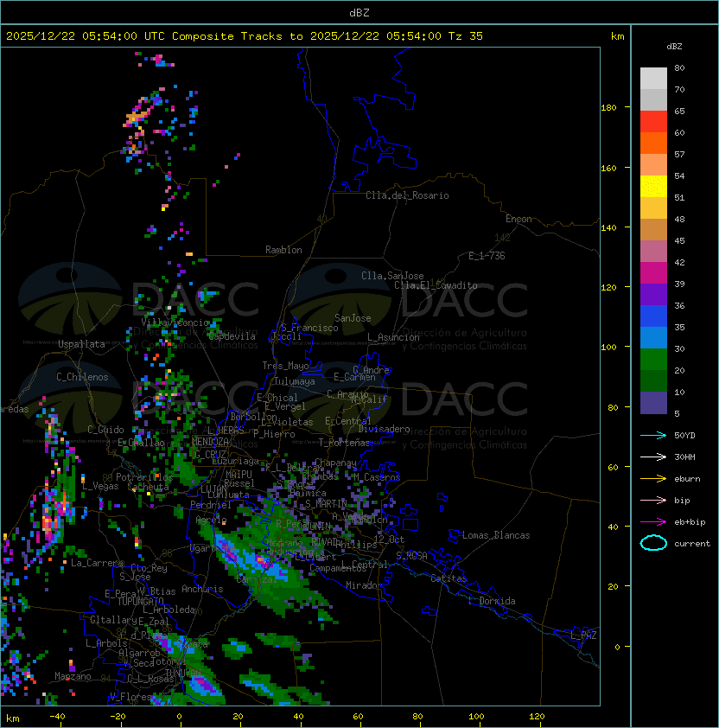Click the 'Clla.SanJose' map label
The width and height of the screenshot is (719, 728).
tap(392, 276)
